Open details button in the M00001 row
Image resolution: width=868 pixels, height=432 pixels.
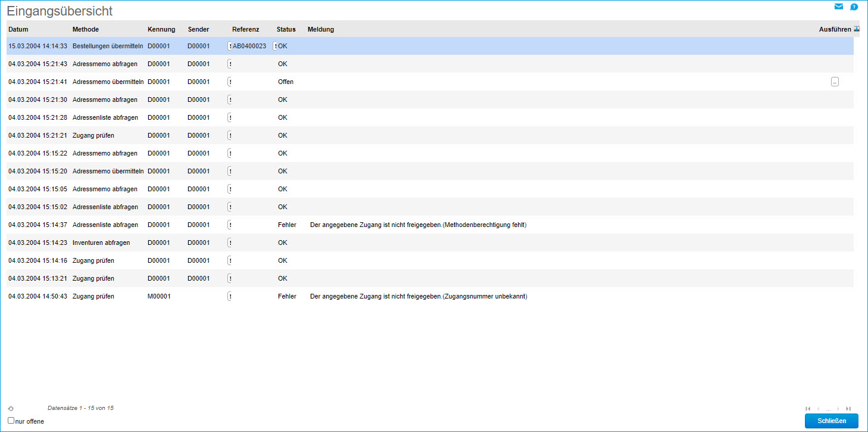[230, 296]
